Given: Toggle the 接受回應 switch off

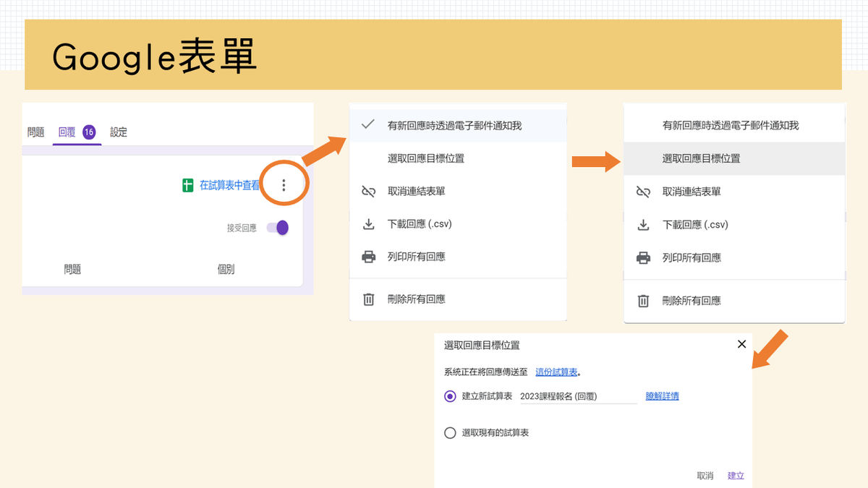Looking at the screenshot, I should [x=278, y=228].
